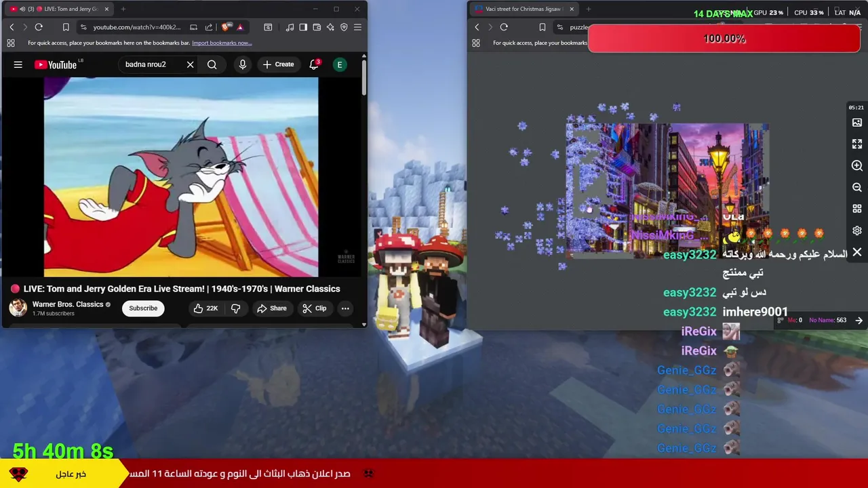Click the YouTube page vertical scrollbar
The height and width of the screenshot is (488, 868).
coord(364,78)
